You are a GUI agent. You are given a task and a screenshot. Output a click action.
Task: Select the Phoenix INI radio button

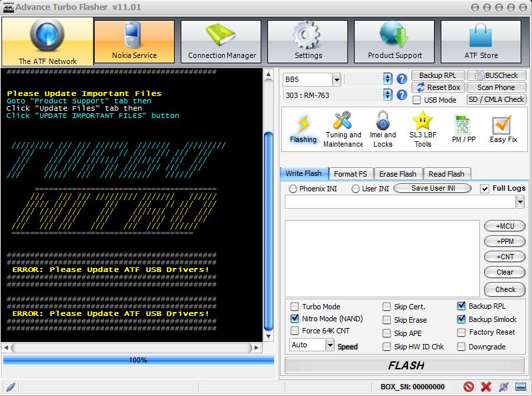[x=293, y=189]
